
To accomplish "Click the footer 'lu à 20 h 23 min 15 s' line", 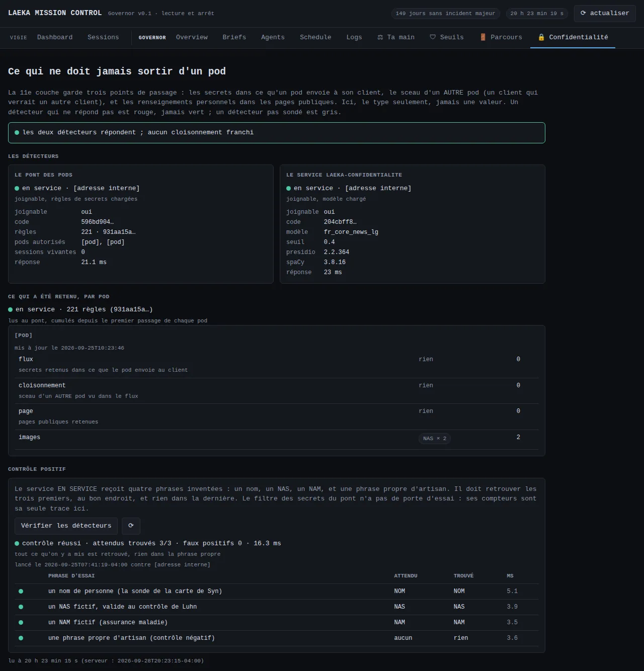I will [x=106, y=661].
